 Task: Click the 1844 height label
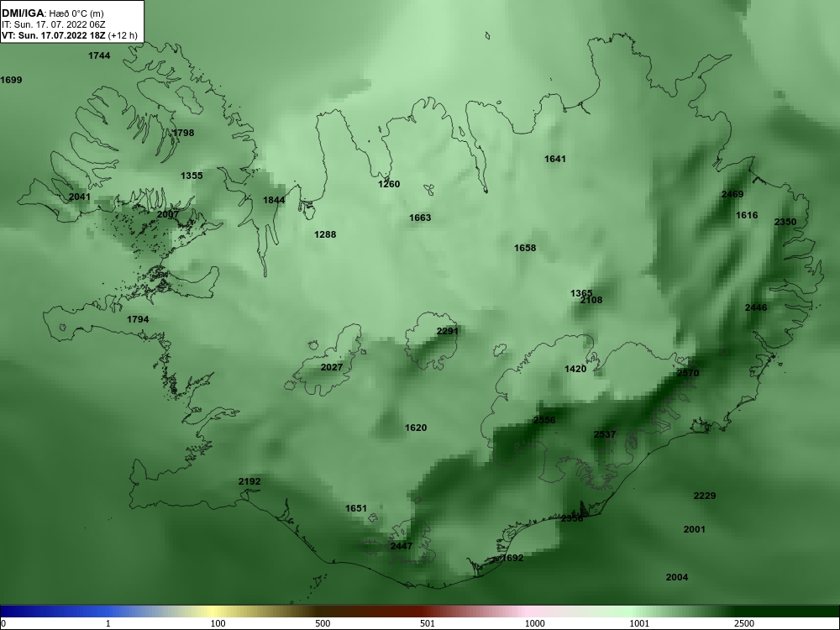[x=274, y=201]
